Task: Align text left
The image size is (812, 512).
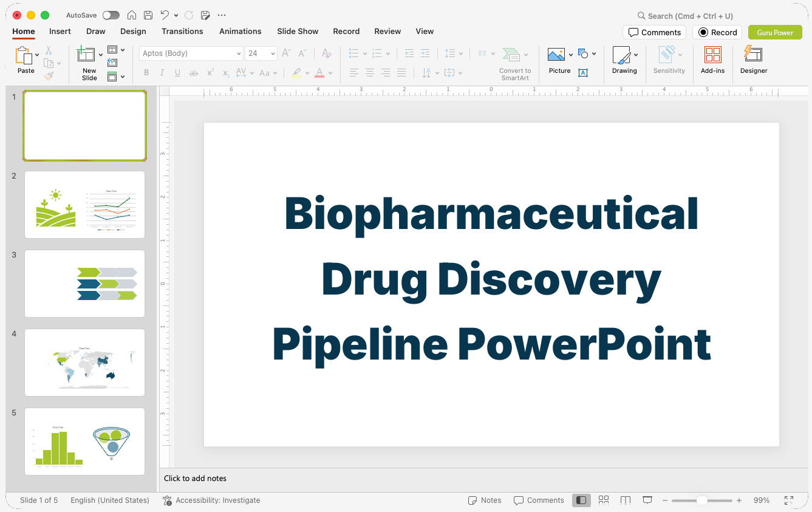Action: tap(354, 73)
